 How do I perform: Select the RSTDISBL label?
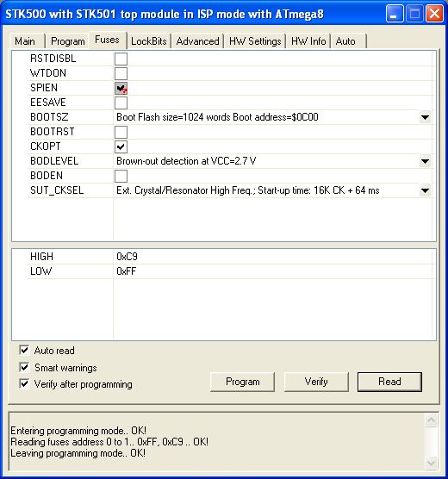[x=53, y=59]
